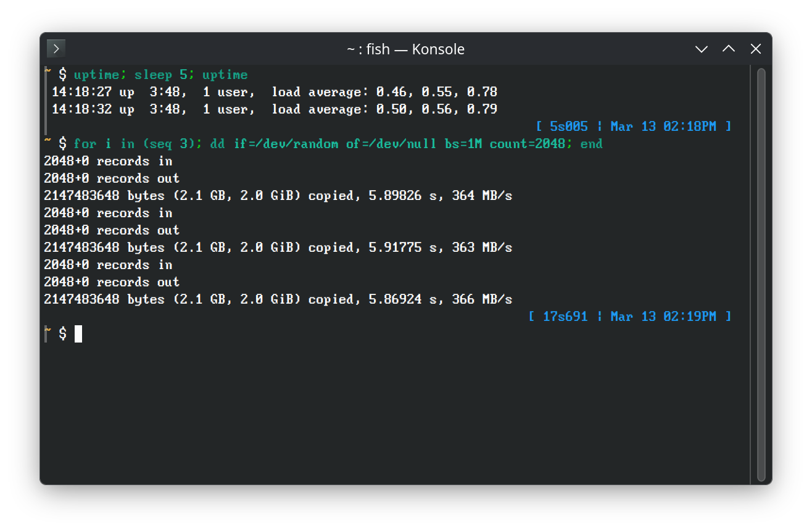This screenshot has width=812, height=532.
Task: Click the '17s691 | Mar 13 02:19PM' timestamp
Action: pos(629,317)
